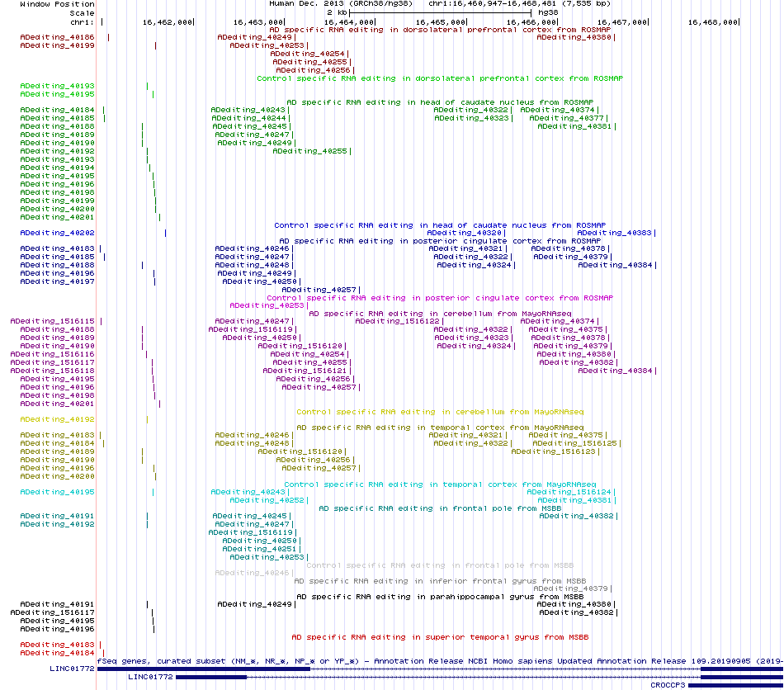The width and height of the screenshot is (784, 690).
Task: Select the grey ADediting_40379 item label
Action: [570, 589]
